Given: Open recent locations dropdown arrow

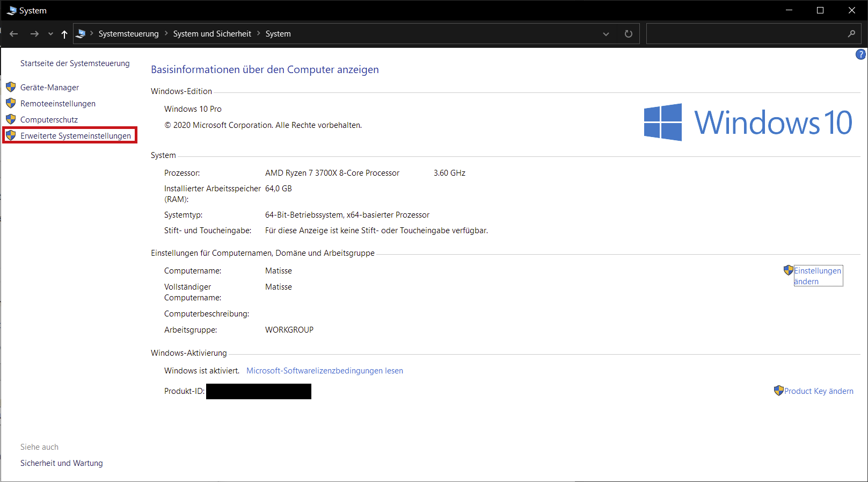Looking at the screenshot, I should [50, 34].
